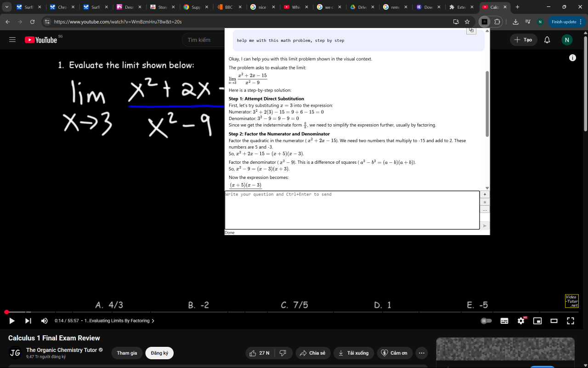Reload the current page
588x368 pixels.
[x=32, y=22]
